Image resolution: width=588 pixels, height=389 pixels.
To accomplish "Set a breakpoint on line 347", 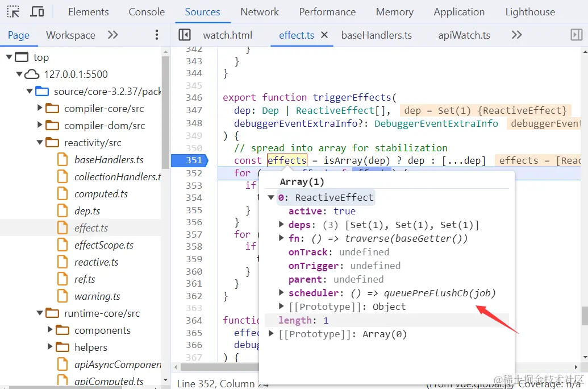I will (194, 110).
